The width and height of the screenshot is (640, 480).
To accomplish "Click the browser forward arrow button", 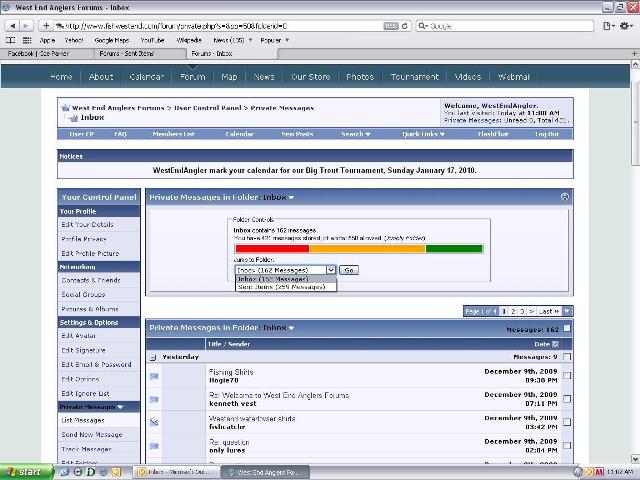I will [26, 25].
